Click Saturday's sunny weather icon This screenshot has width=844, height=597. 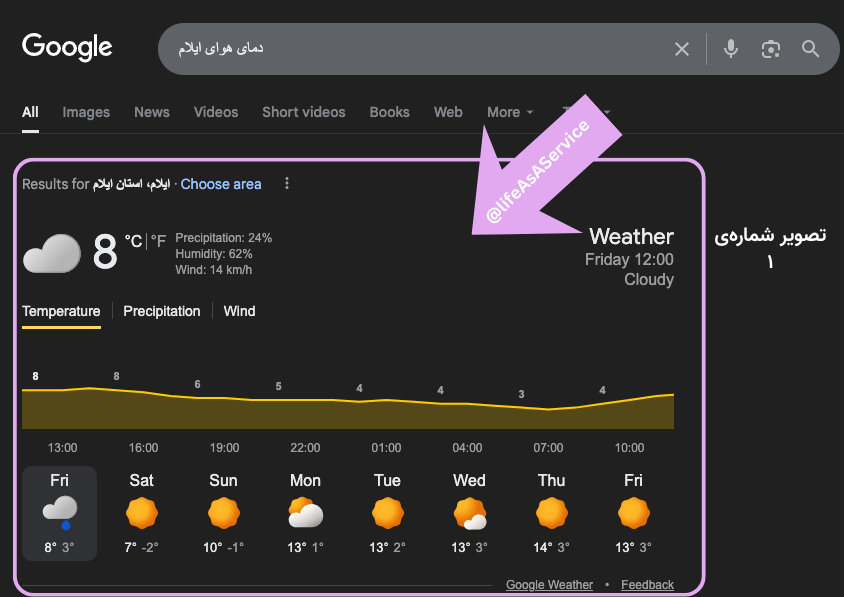click(x=141, y=513)
